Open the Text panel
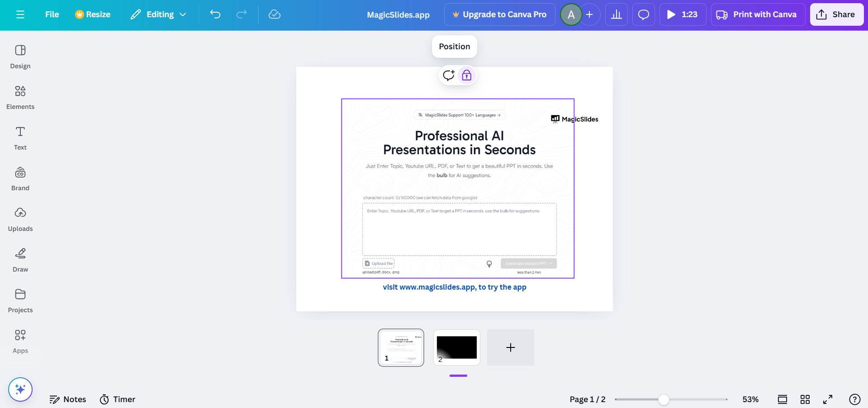 pos(20,138)
